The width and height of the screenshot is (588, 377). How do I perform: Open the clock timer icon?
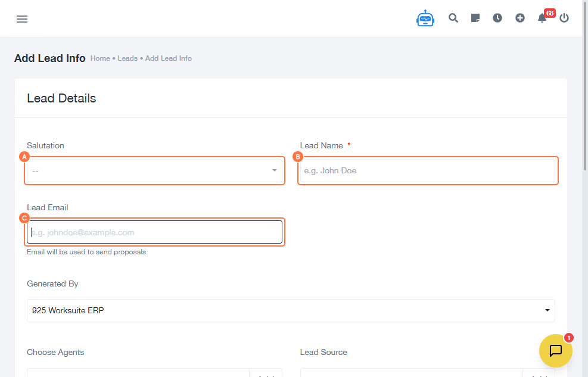point(497,18)
